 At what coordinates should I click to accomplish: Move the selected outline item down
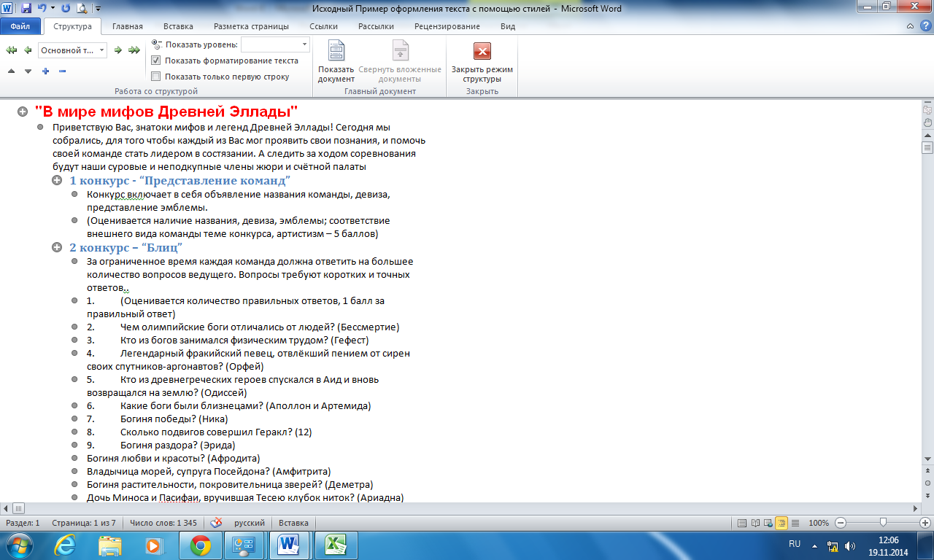click(28, 71)
